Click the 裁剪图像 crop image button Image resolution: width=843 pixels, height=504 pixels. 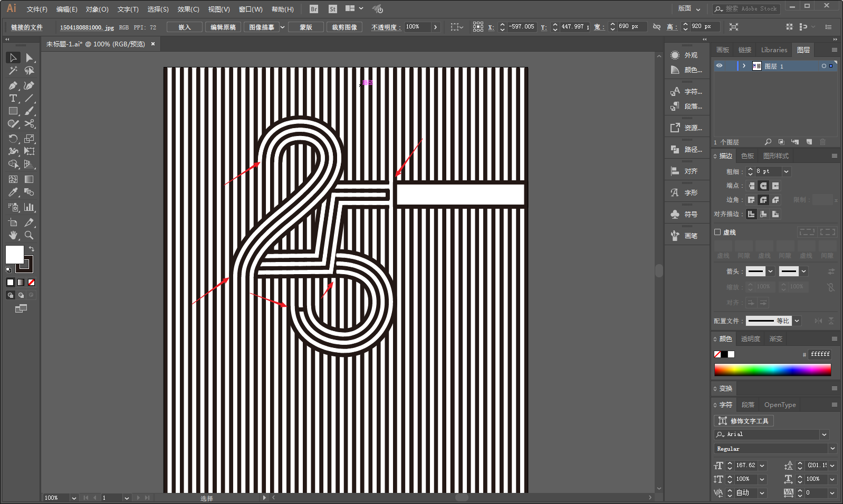point(344,27)
